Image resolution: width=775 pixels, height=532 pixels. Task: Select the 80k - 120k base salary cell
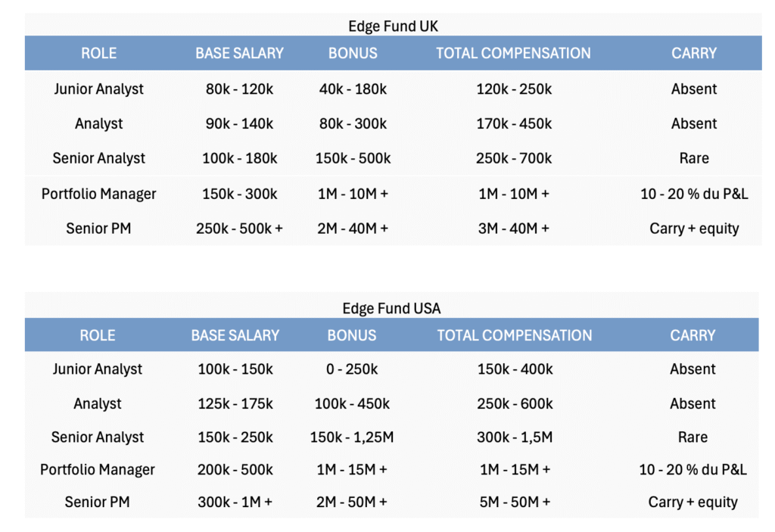(x=239, y=89)
